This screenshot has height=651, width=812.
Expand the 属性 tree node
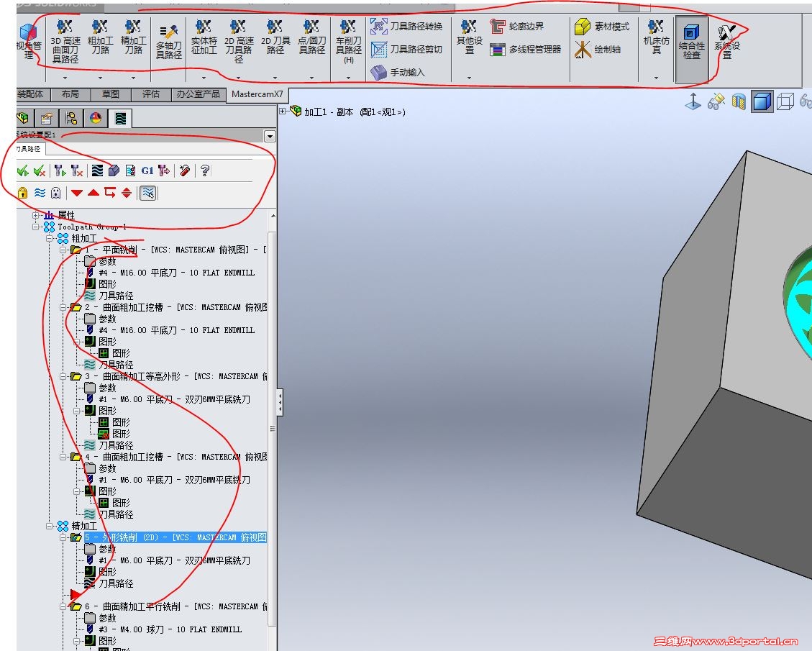(35, 215)
